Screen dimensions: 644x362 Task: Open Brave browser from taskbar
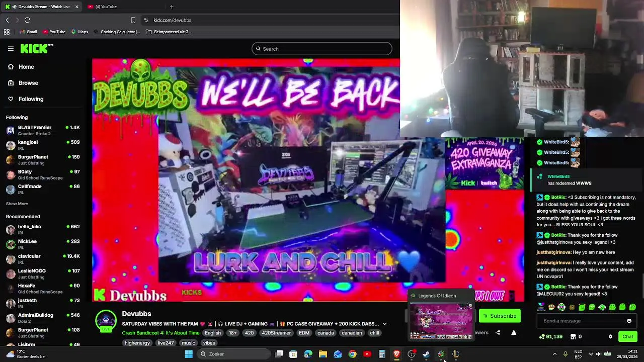(x=396, y=354)
